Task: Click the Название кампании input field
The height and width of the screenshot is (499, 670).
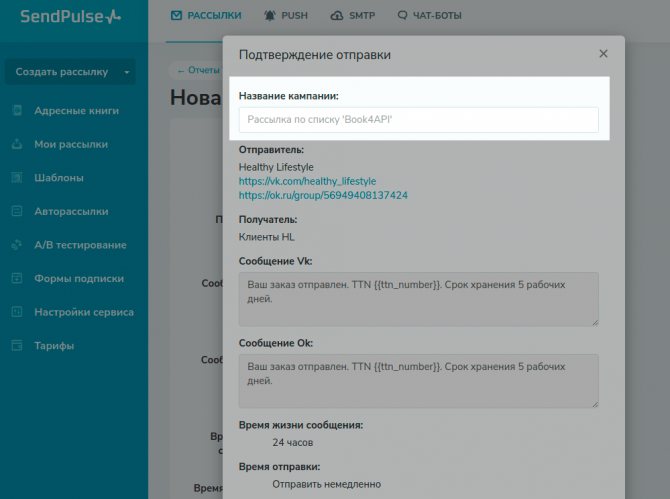Action: (x=418, y=120)
